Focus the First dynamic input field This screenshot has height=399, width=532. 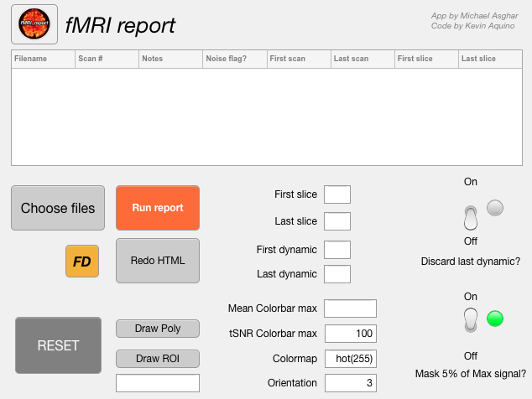[x=337, y=250]
